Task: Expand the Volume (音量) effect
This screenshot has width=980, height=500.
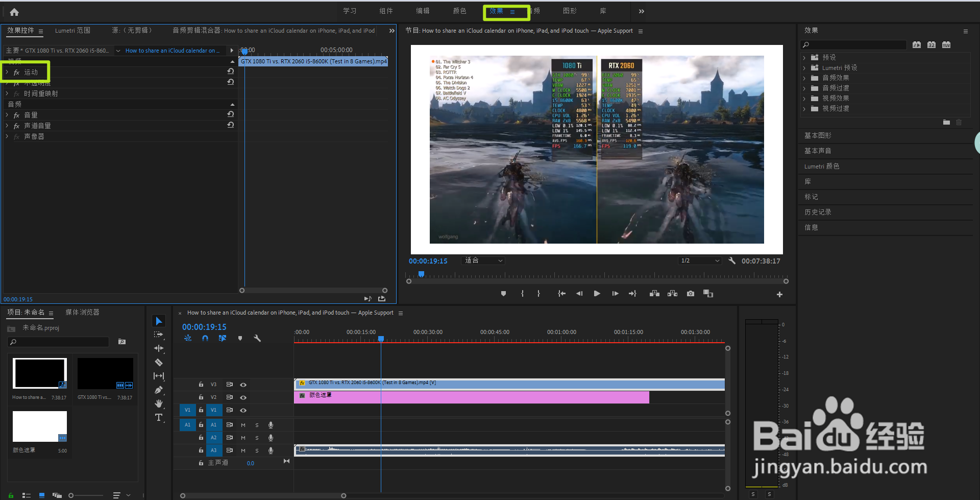Action: [7, 115]
